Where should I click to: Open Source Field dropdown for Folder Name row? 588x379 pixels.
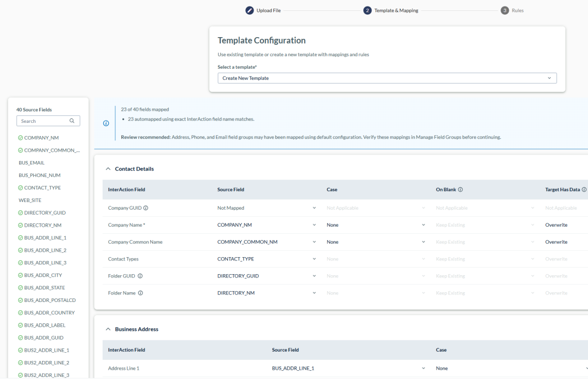coord(267,293)
